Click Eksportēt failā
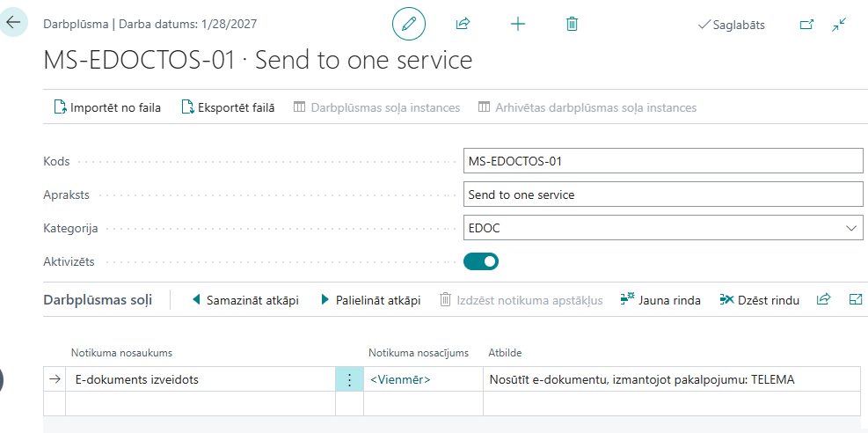This screenshot has height=433, width=868. point(228,107)
